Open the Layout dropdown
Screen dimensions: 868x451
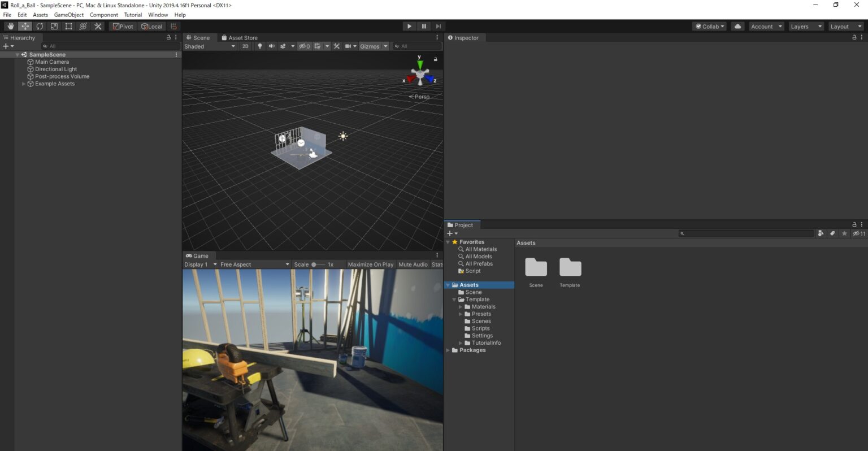pyautogui.click(x=846, y=27)
